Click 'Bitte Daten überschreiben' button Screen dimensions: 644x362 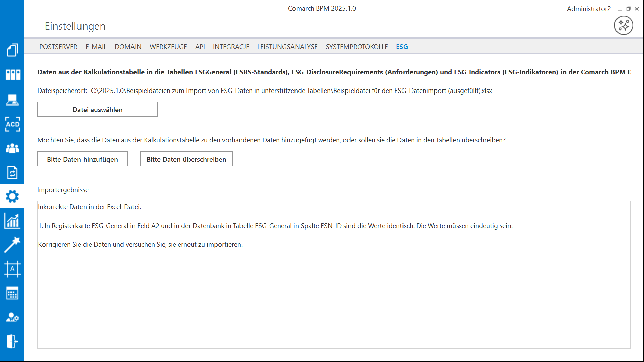(x=186, y=159)
